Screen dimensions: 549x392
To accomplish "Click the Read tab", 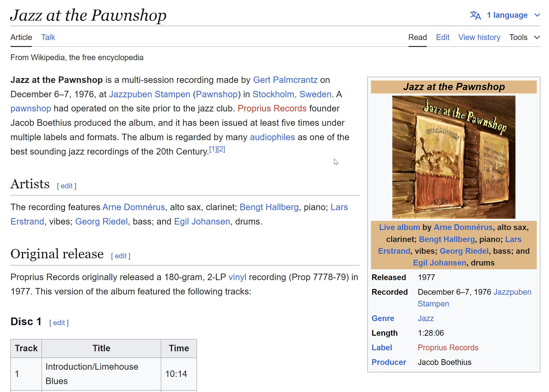I will [417, 37].
